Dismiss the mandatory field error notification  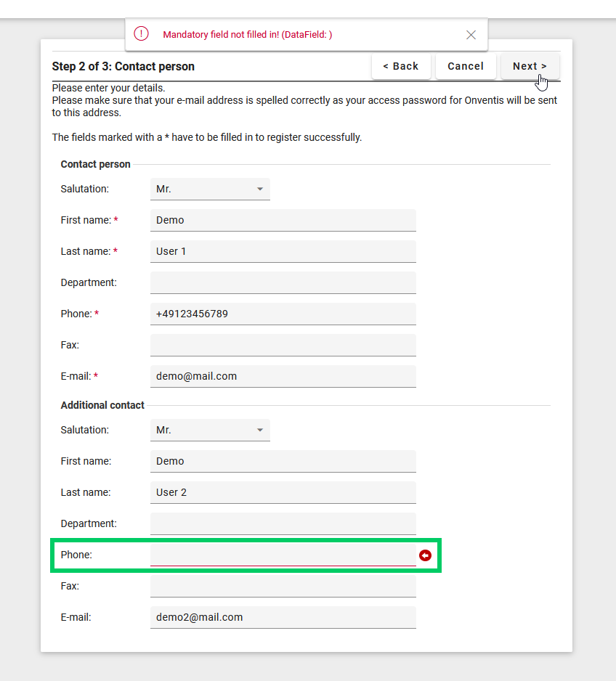tap(471, 35)
